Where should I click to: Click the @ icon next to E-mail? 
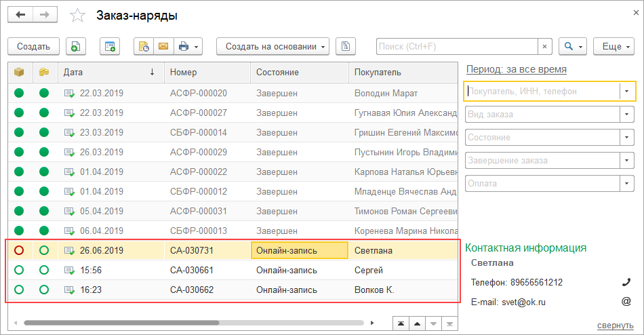click(626, 301)
